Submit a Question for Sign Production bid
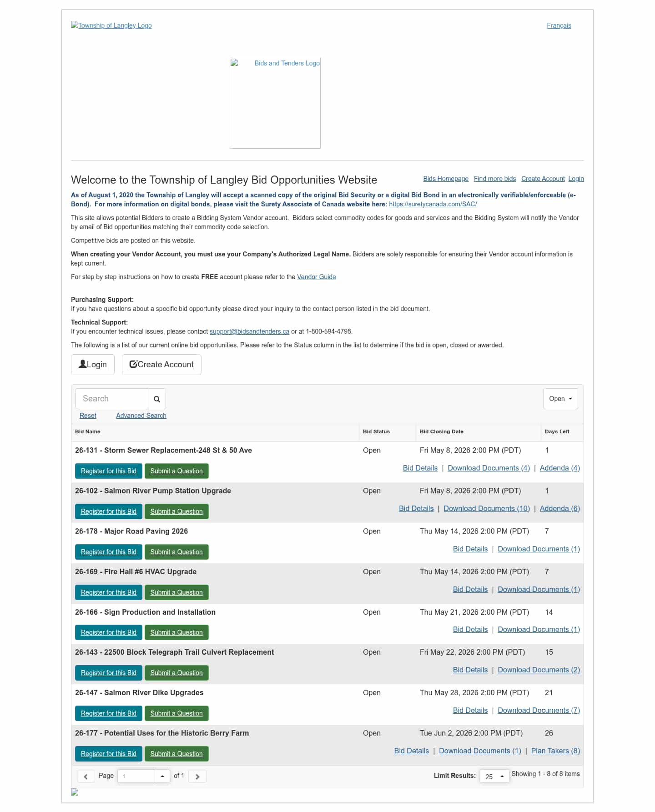The width and height of the screenshot is (655, 812). pyautogui.click(x=176, y=632)
